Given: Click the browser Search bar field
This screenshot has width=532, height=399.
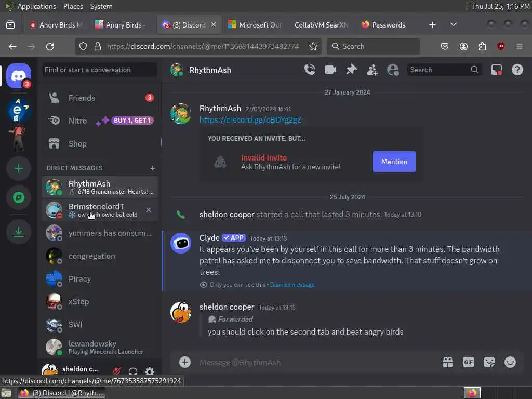Looking at the screenshot, I should click(373, 46).
